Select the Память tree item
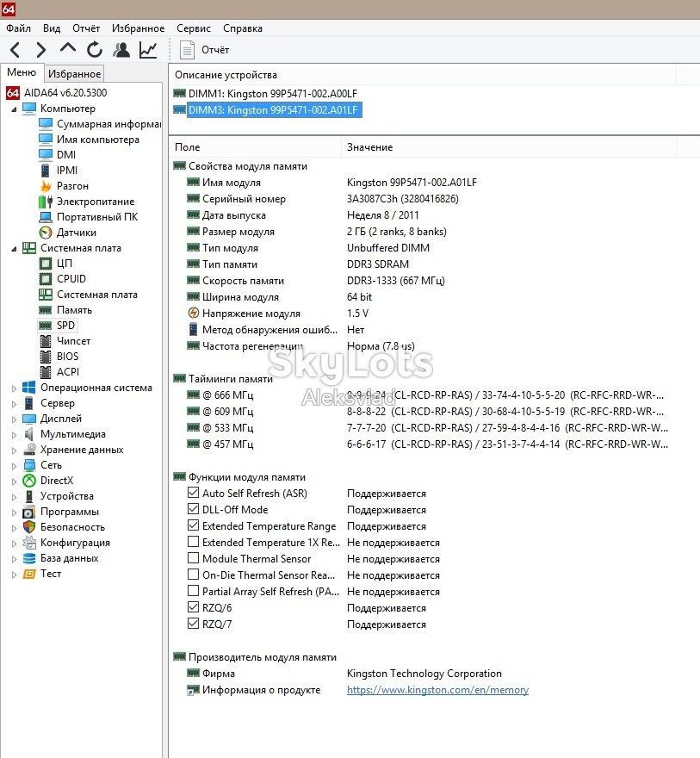The image size is (700, 758). click(x=74, y=310)
